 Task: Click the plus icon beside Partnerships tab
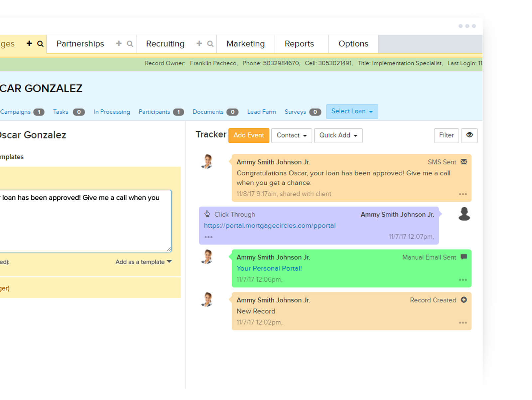119,44
